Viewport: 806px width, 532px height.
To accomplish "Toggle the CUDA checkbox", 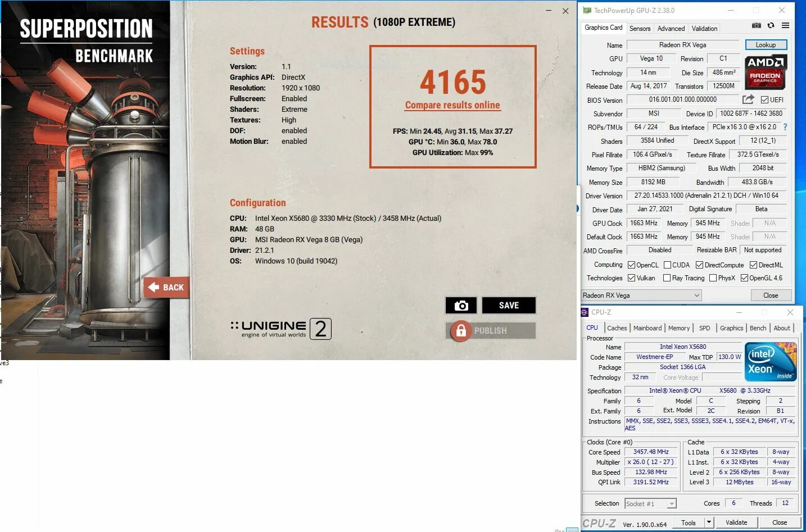I will [667, 265].
